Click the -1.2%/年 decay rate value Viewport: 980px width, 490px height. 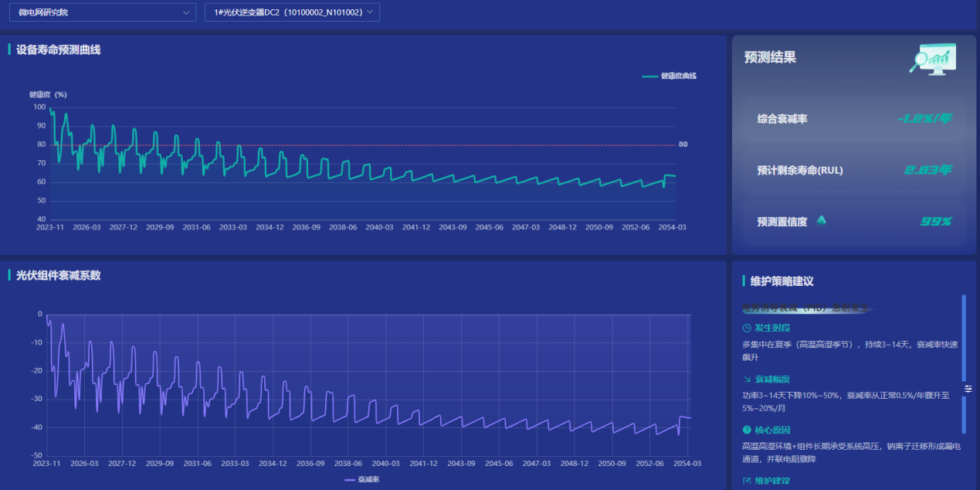[x=924, y=119]
